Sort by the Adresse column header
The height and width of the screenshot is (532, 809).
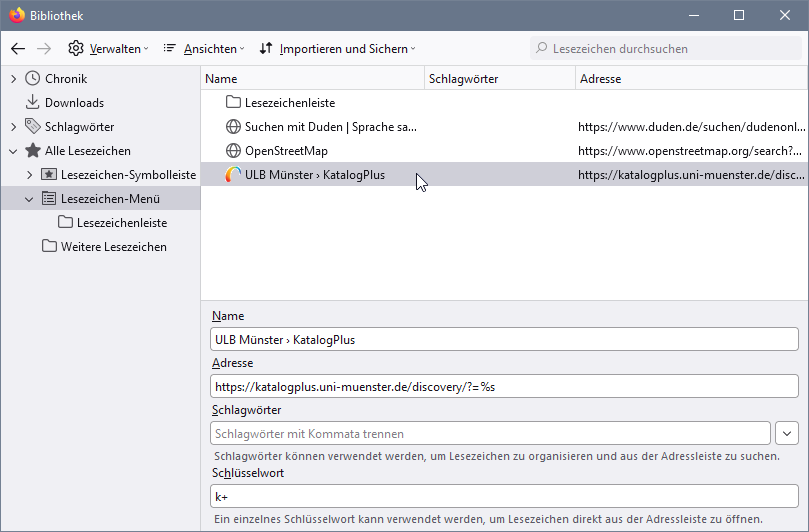[691, 78]
